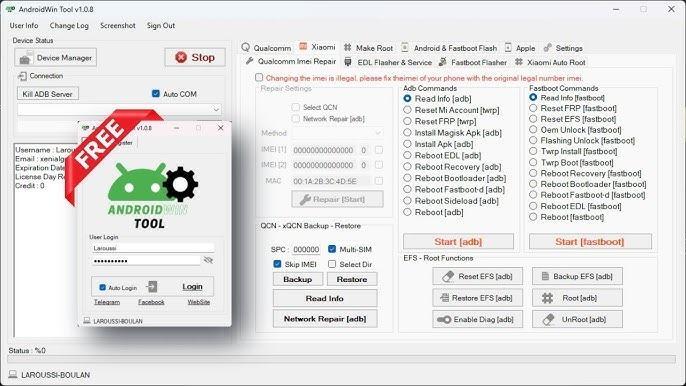Click the AndroidWin Tool title bar icon

coord(10,9)
